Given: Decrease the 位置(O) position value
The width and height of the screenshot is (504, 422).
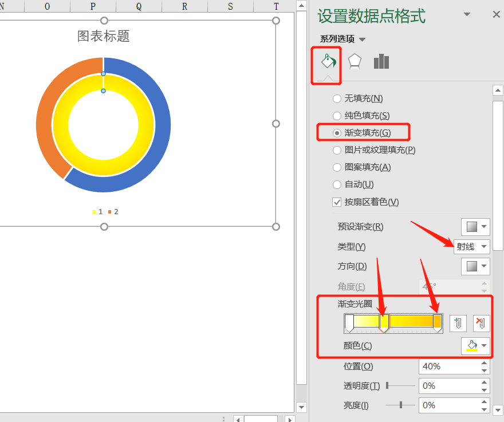Looking at the screenshot, I should 484,370.
